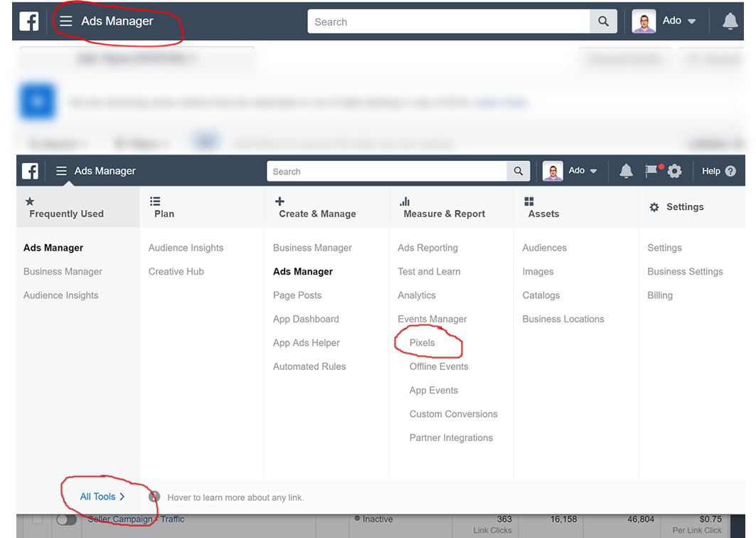Click the grid Assets icon
Image resolution: width=756 pixels, height=538 pixels.
529,201
